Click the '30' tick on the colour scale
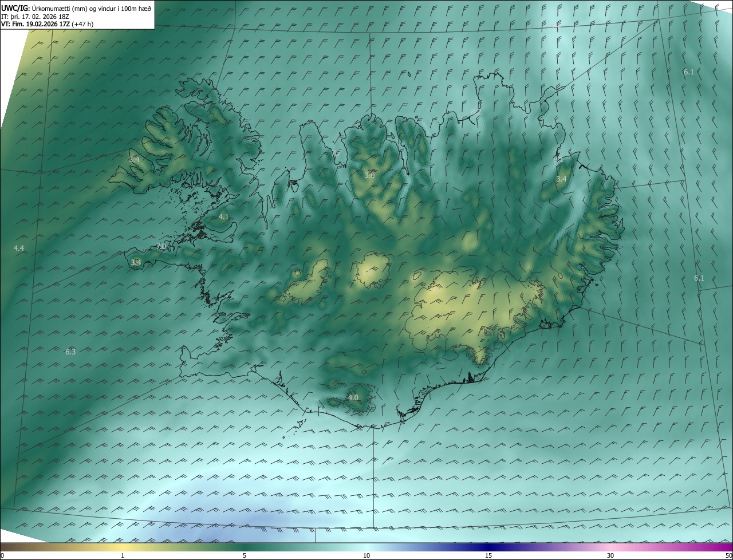Viewport: 733px width, 560px height. (x=610, y=555)
